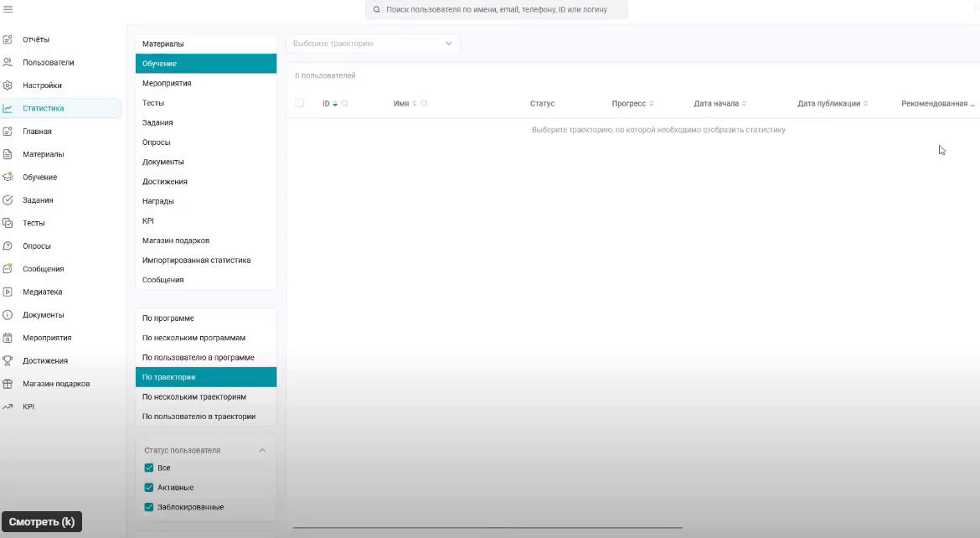Open Настройки label in sidebar
The height and width of the screenshot is (538, 980).
point(42,85)
